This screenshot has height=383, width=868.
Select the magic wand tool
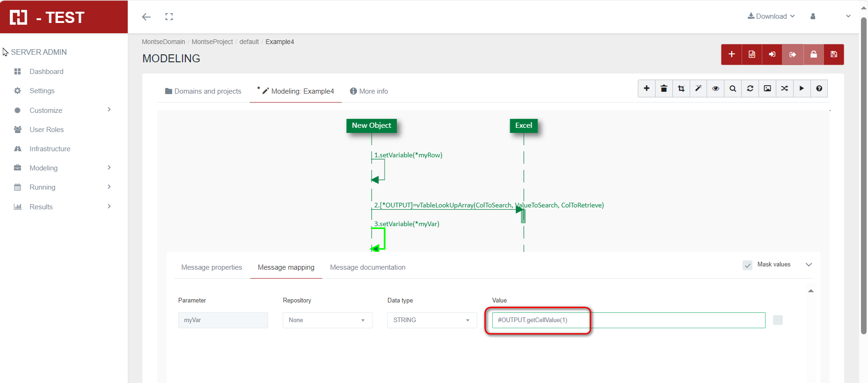click(x=698, y=88)
